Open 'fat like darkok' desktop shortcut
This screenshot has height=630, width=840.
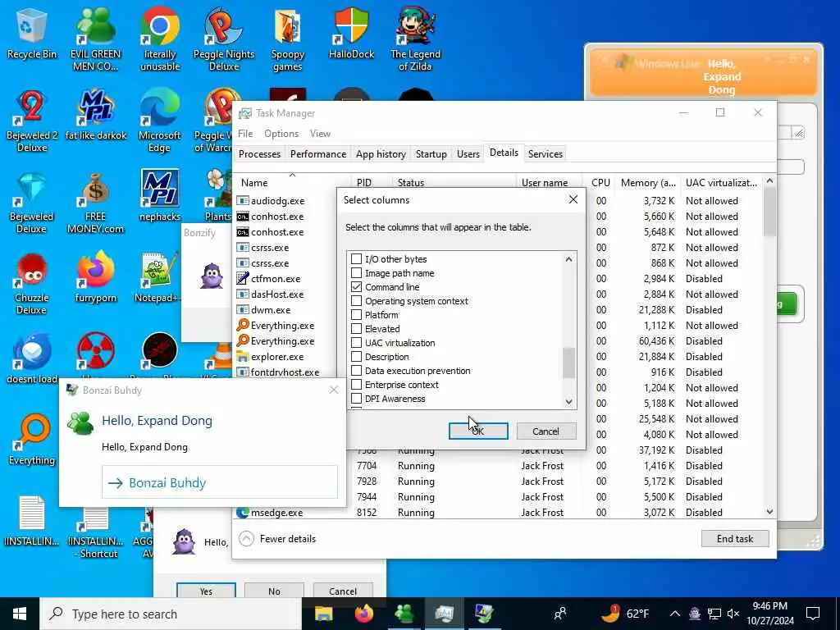95,116
